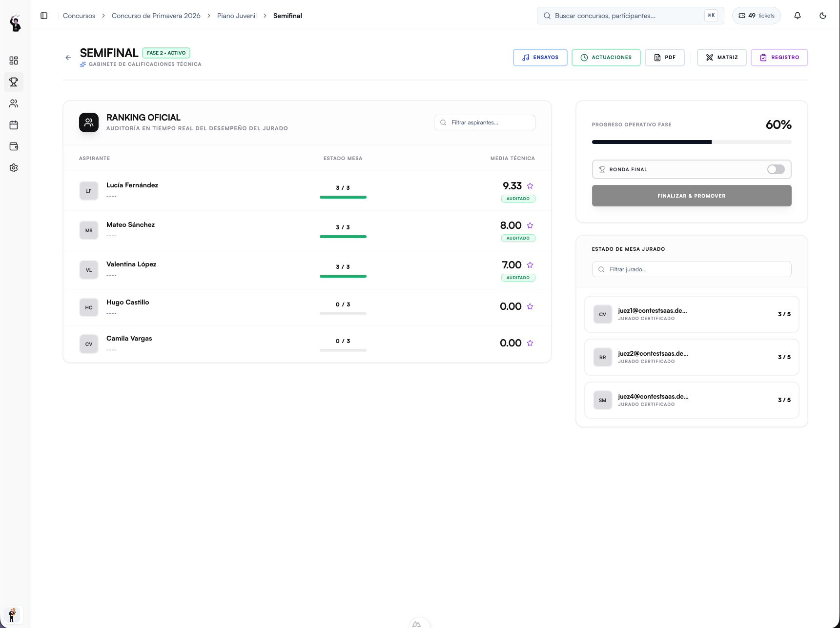Viewport: 840px width, 628px height.
Task: Open the wallet sidebar icon
Action: [x=14, y=146]
